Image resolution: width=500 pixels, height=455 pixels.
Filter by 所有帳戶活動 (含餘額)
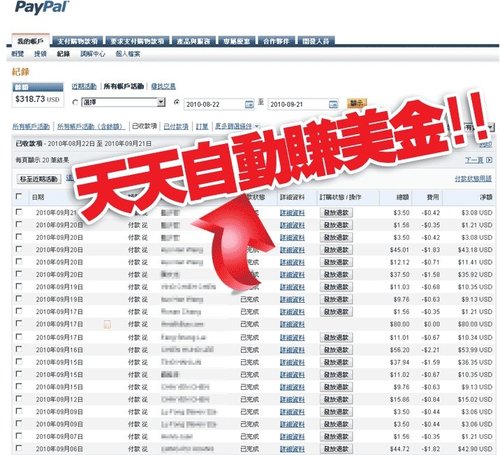pos(91,126)
